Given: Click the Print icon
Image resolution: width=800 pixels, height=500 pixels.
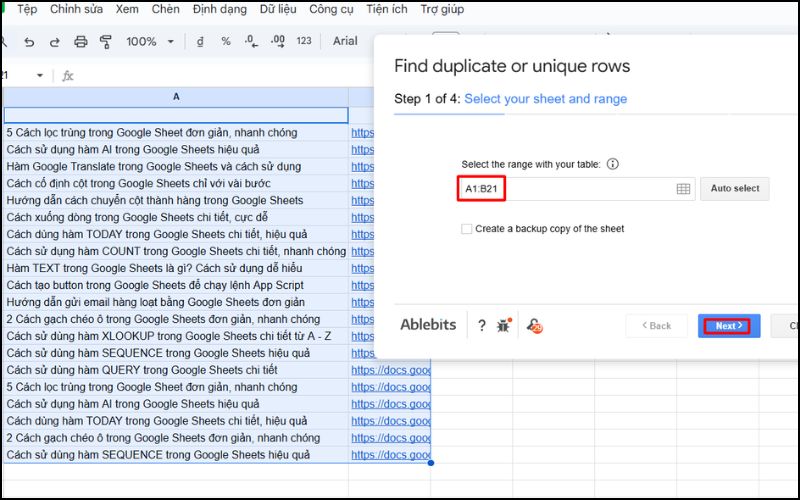Looking at the screenshot, I should click(81, 42).
